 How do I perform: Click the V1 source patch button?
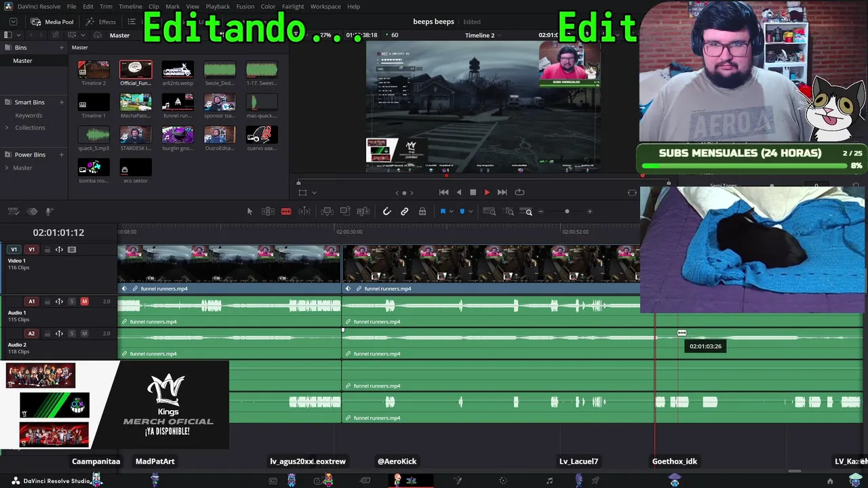pos(14,249)
